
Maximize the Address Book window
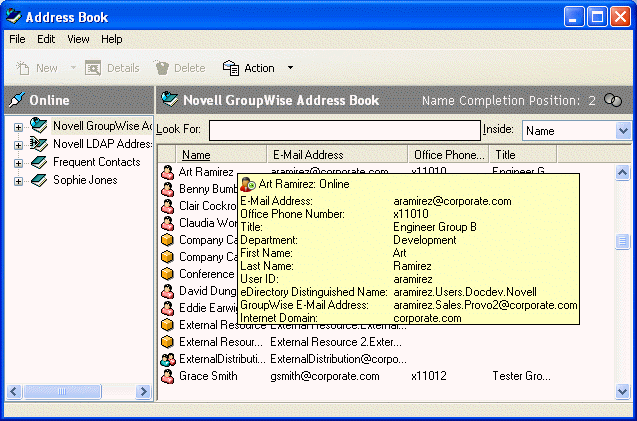tap(597, 17)
